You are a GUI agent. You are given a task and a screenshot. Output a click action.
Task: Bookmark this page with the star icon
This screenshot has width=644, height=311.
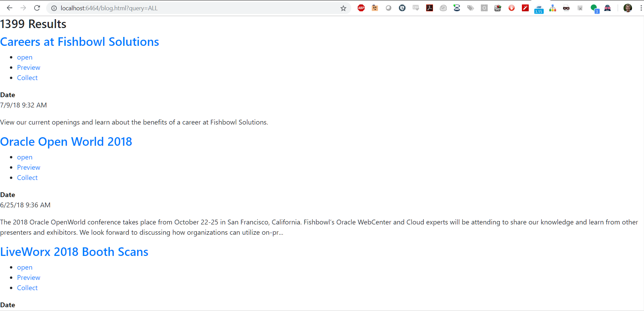[x=343, y=8]
